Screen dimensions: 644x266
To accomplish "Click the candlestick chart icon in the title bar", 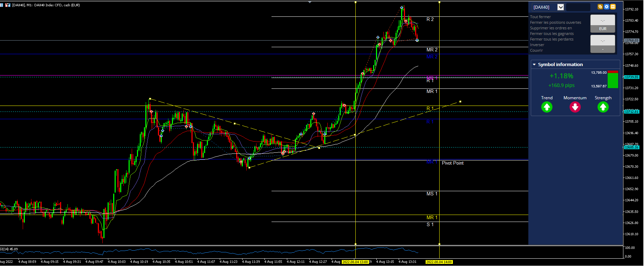I will point(8,5).
